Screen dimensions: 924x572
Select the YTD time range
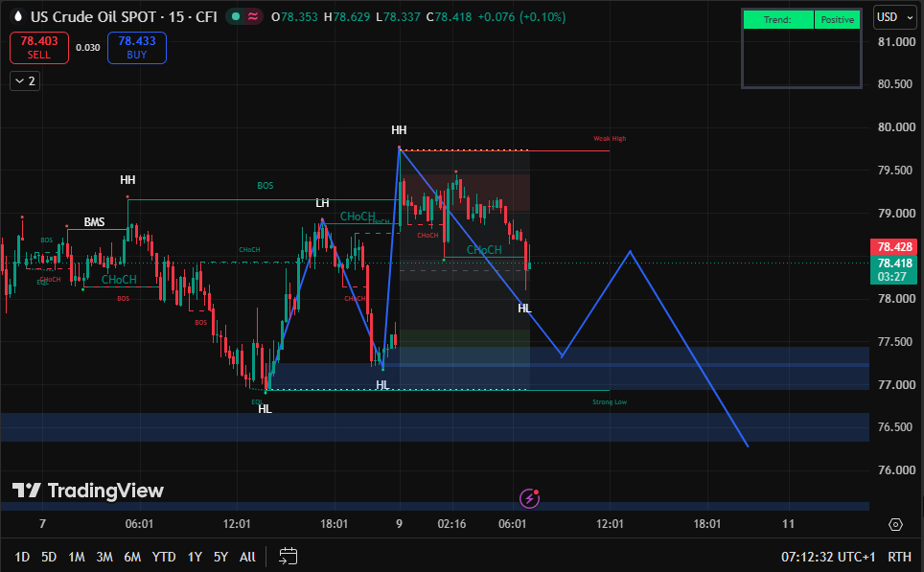[x=164, y=557]
